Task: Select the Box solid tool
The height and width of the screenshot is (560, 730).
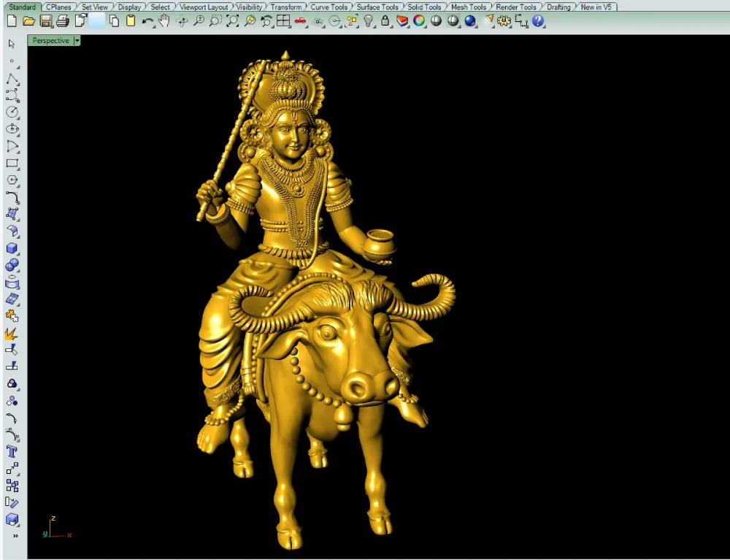Action: [x=12, y=248]
